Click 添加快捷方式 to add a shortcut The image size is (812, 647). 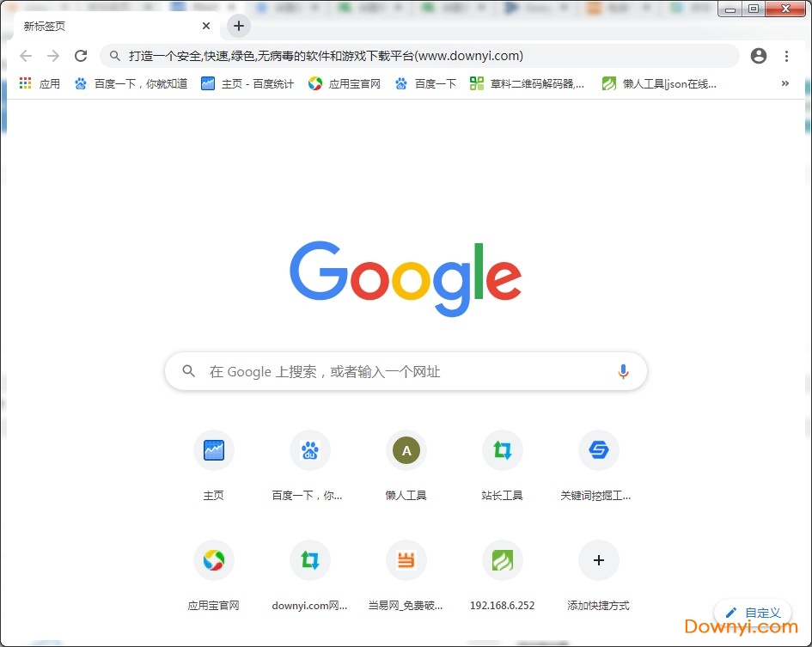(x=598, y=560)
